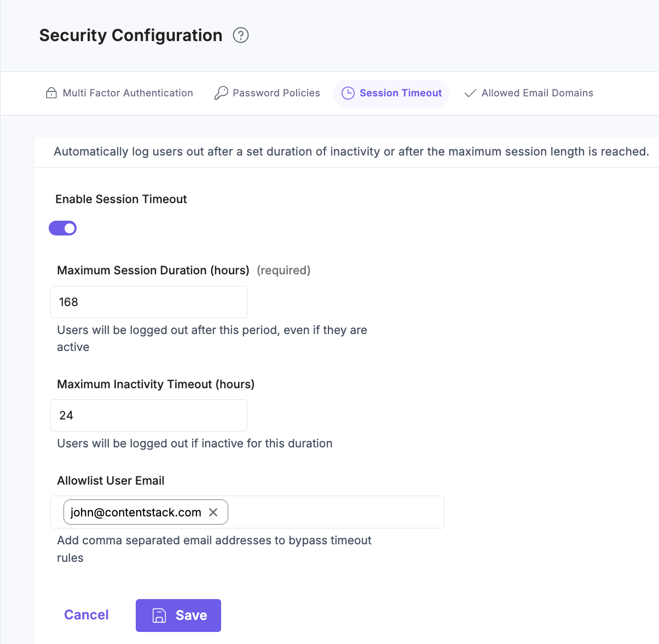Open the Multi Factor Authentication tab

[128, 93]
